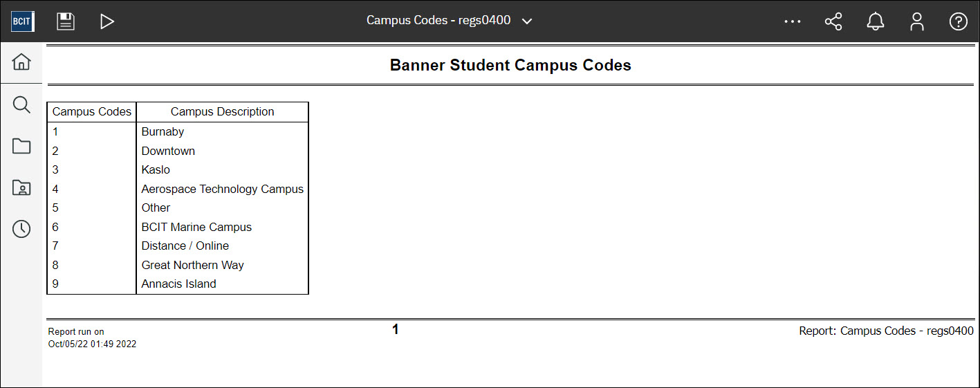Open the personal folder icon with the person symbol

[x=21, y=187]
